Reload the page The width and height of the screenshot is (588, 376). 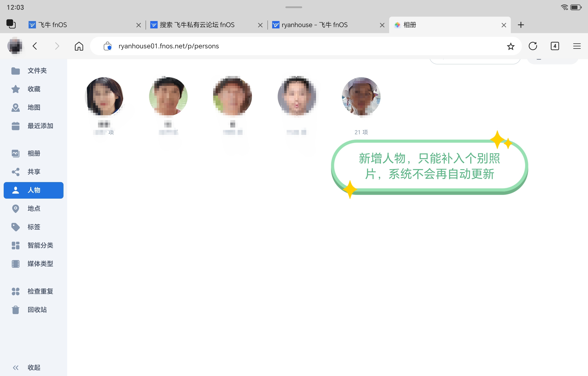pos(533,46)
